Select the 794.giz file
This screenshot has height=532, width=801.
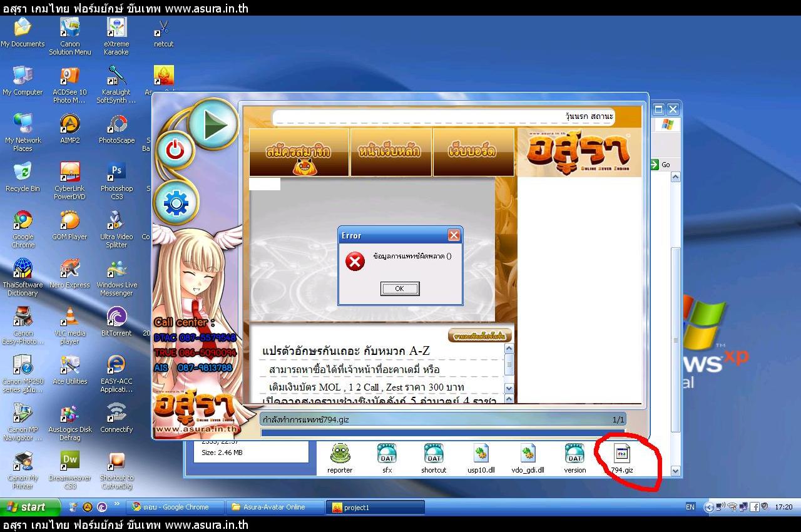(623, 457)
